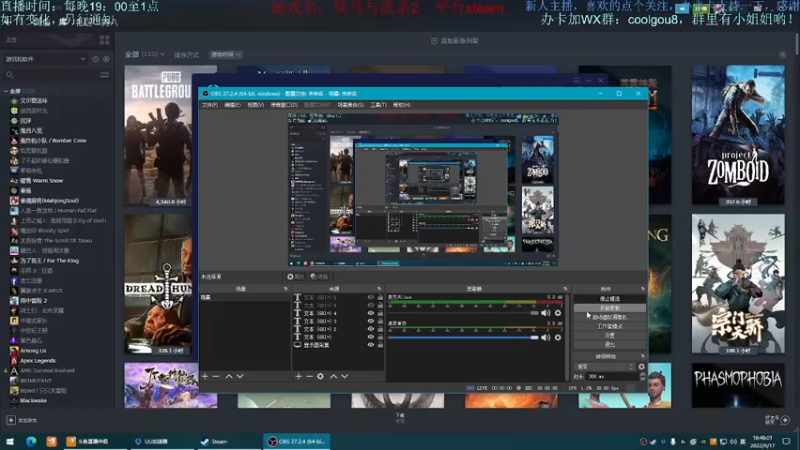The width and height of the screenshot is (800, 450).
Task: Click the ready-to-play icon in Steam sidebar
Action: [106, 59]
